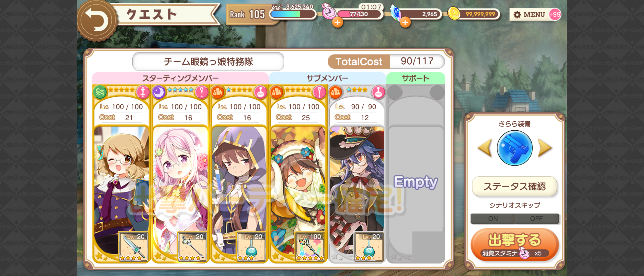Select the Empty support member slot
644x276 pixels.
tap(416, 174)
